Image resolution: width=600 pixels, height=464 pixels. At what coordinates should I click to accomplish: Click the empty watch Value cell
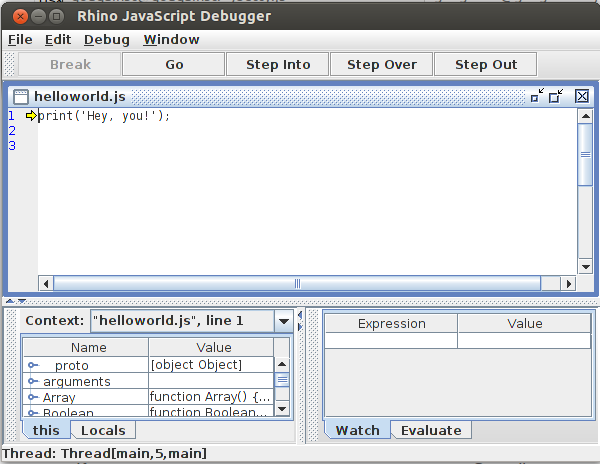[x=524, y=340]
